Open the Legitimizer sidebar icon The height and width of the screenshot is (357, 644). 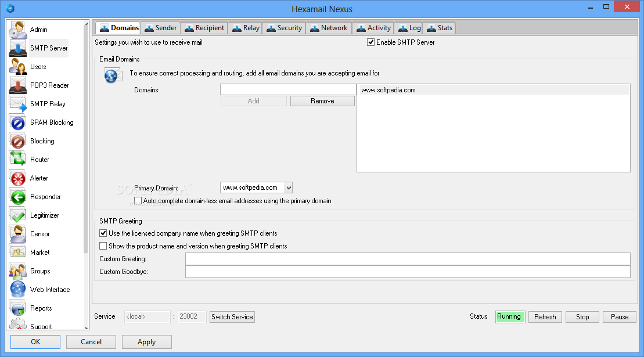pos(17,215)
